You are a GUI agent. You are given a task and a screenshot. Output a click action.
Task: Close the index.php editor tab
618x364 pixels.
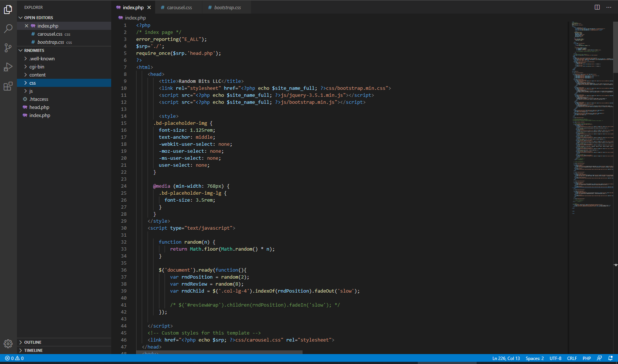click(x=149, y=7)
